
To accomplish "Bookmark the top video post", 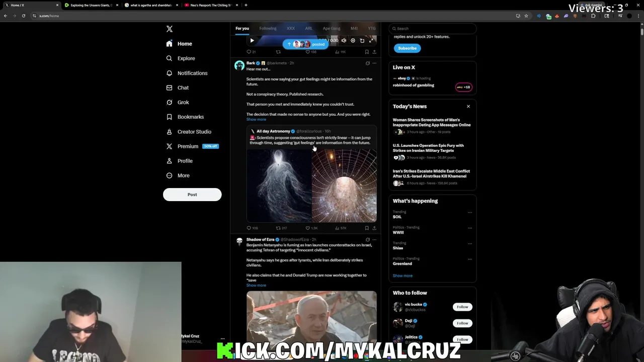I will (x=367, y=52).
